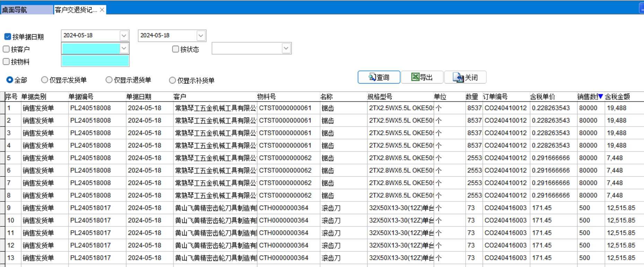Viewport: 644px width, 267px height.
Task: Expand the customer selection dropdown
Action: tap(124, 48)
